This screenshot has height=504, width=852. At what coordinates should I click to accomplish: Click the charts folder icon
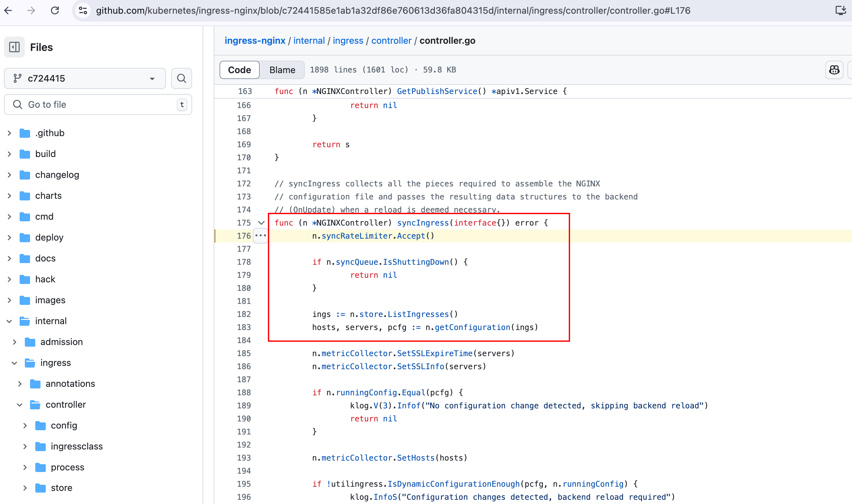click(25, 196)
